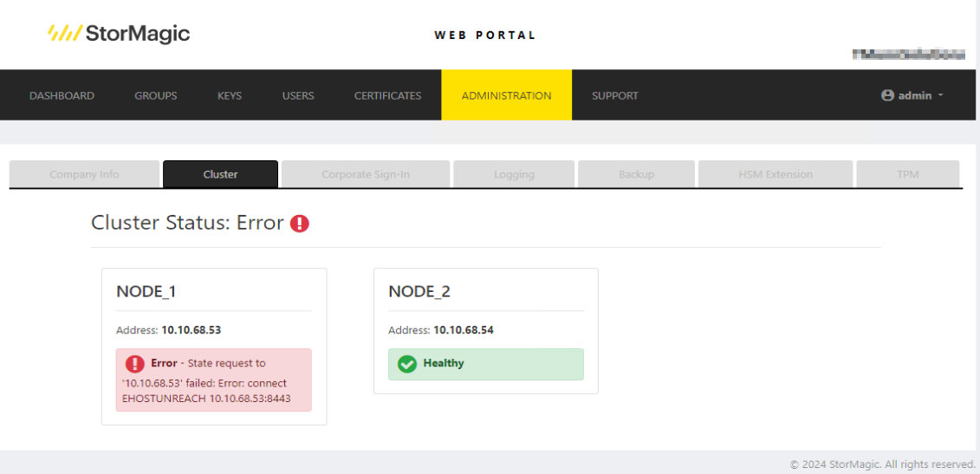Click the NODE_2 heading
980x474 pixels.
419,291
